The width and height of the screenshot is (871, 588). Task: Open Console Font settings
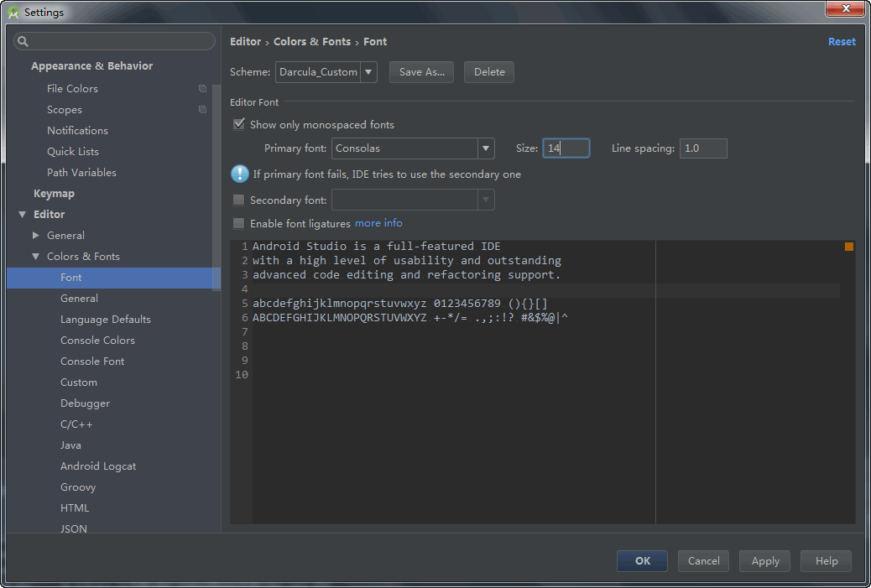pyautogui.click(x=92, y=362)
